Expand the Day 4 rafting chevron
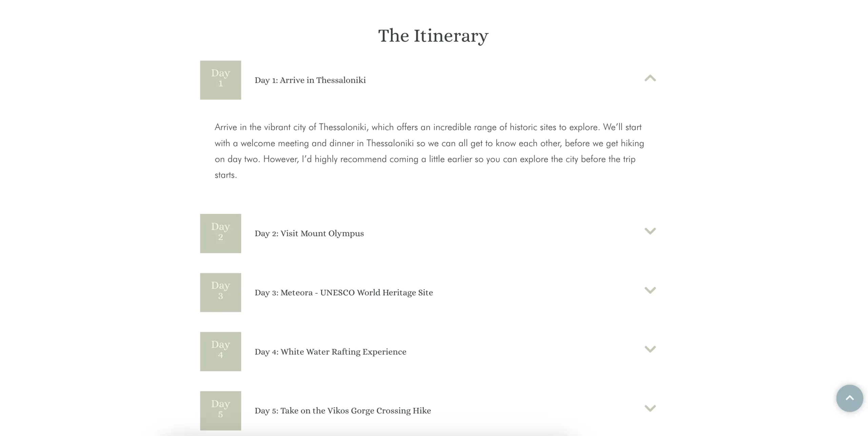The height and width of the screenshot is (436, 868). coord(650,349)
